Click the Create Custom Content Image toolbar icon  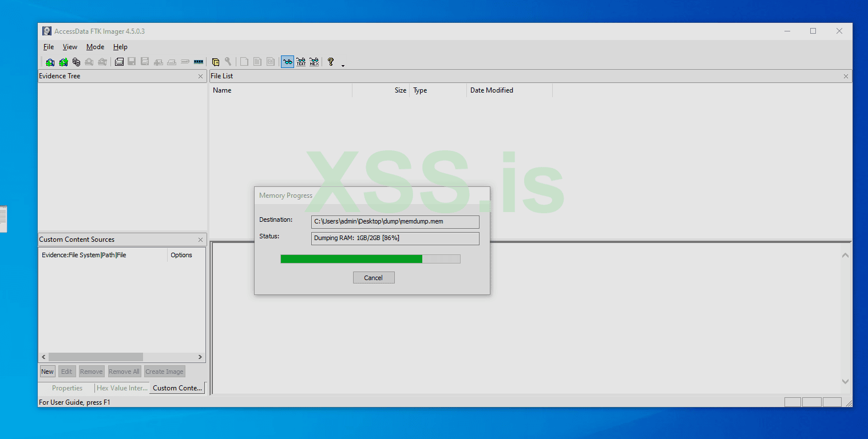pyautogui.click(x=172, y=62)
